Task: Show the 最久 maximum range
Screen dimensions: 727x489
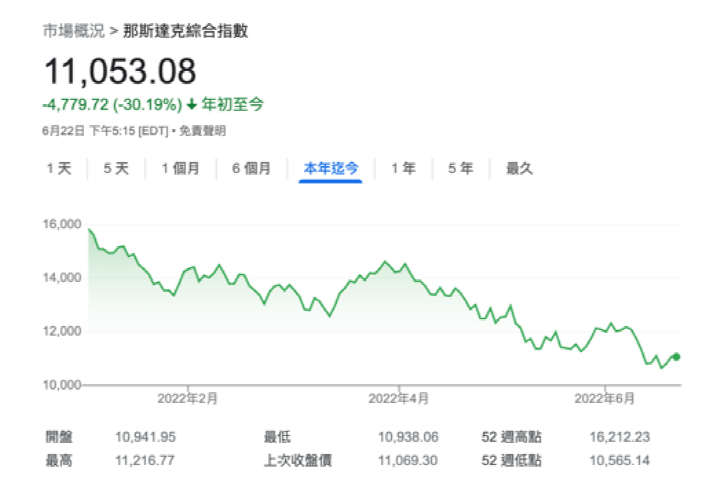Action: (519, 169)
